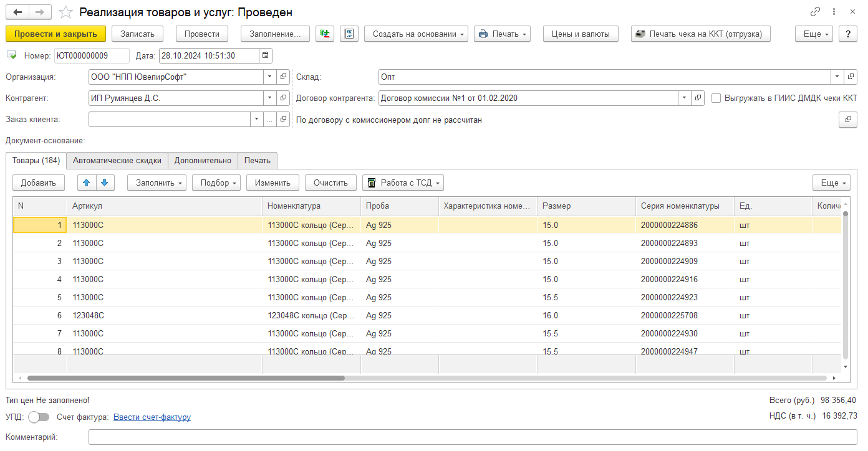Click the Размер column header
The width and height of the screenshot is (868, 451).
(x=586, y=206)
